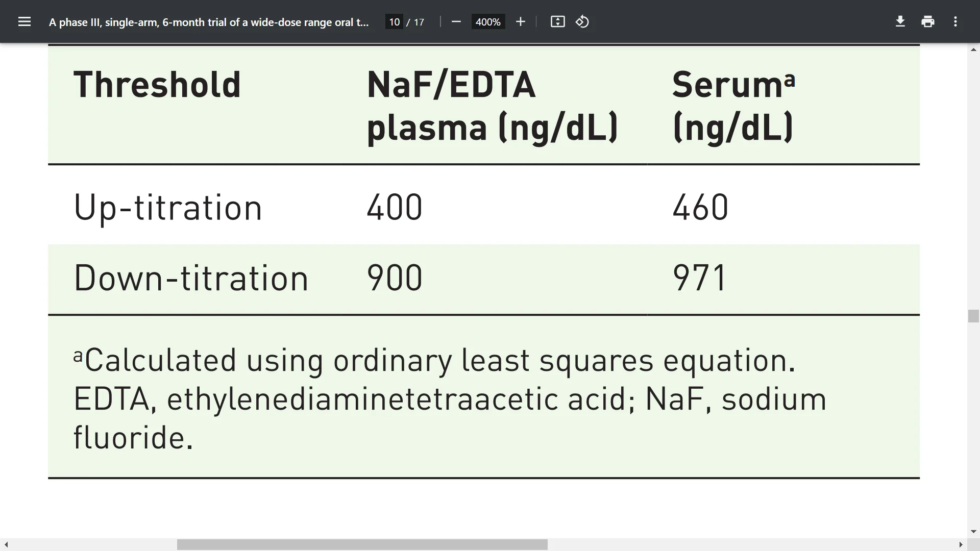Click the 971 down-titration serum value
980x551 pixels.
click(x=700, y=278)
